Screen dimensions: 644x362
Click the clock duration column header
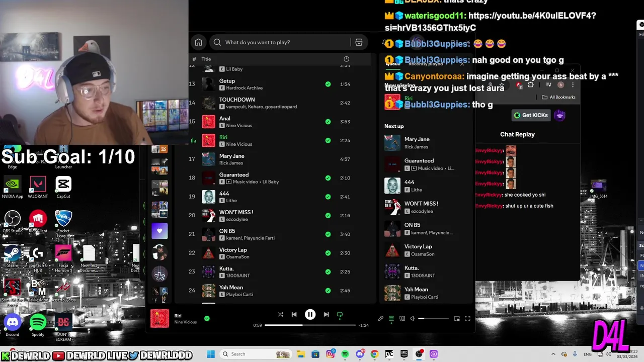pyautogui.click(x=346, y=59)
